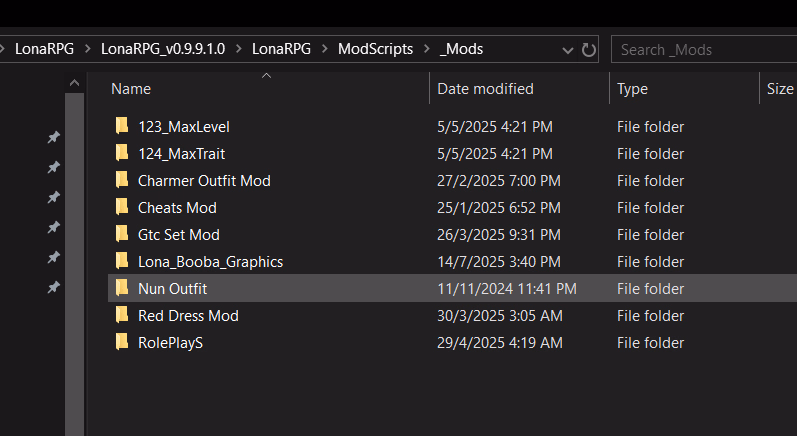
Task: Click the refresh icon in address bar
Action: 589,50
